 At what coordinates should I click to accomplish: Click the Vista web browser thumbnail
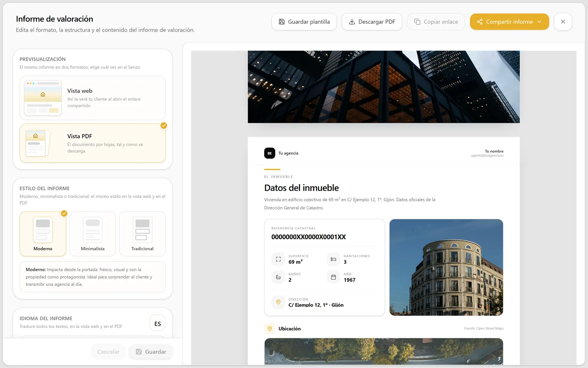click(x=43, y=98)
